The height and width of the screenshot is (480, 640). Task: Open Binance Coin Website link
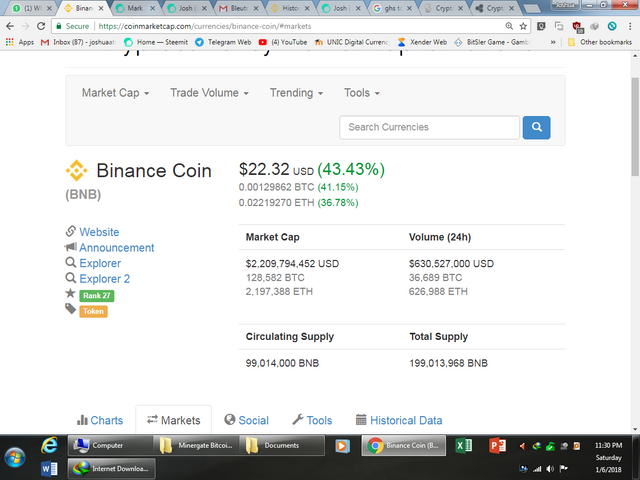pos(99,232)
